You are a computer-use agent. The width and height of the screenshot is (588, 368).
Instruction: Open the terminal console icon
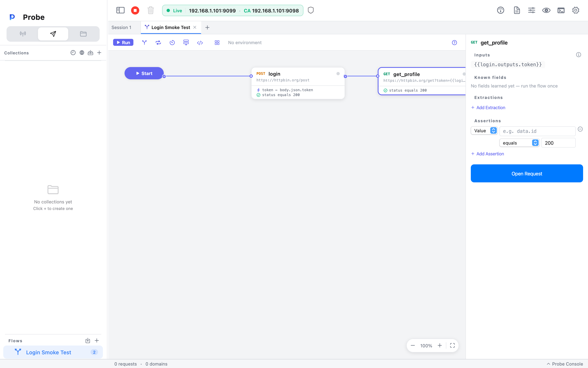coord(561,10)
